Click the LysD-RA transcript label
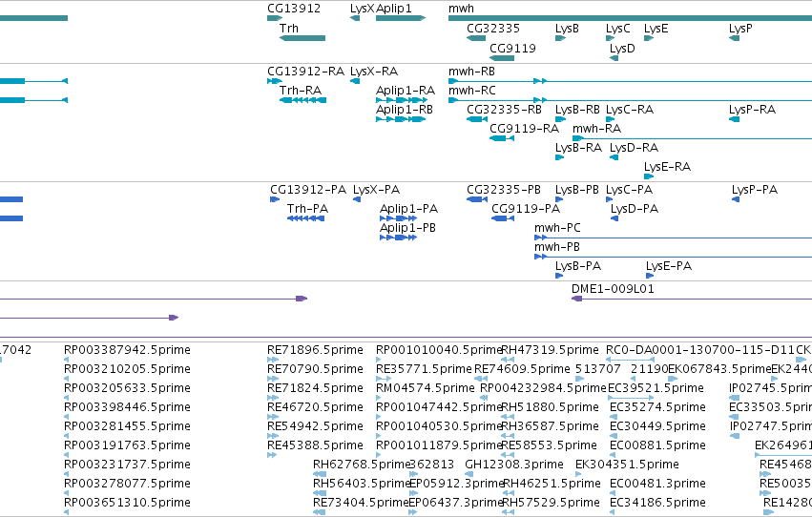The image size is (812, 517). [634, 148]
